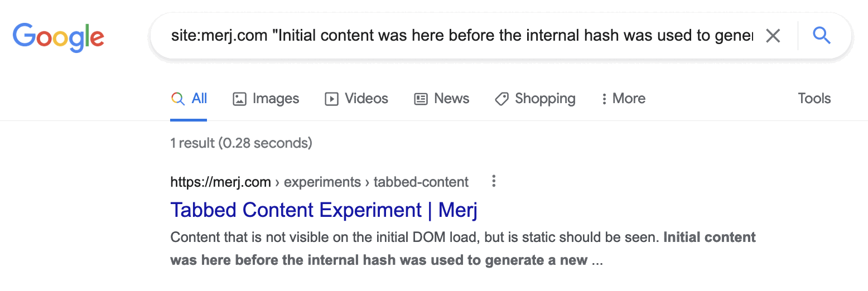
Task: Click the multicolor magnifier icon beside All
Action: (177, 99)
